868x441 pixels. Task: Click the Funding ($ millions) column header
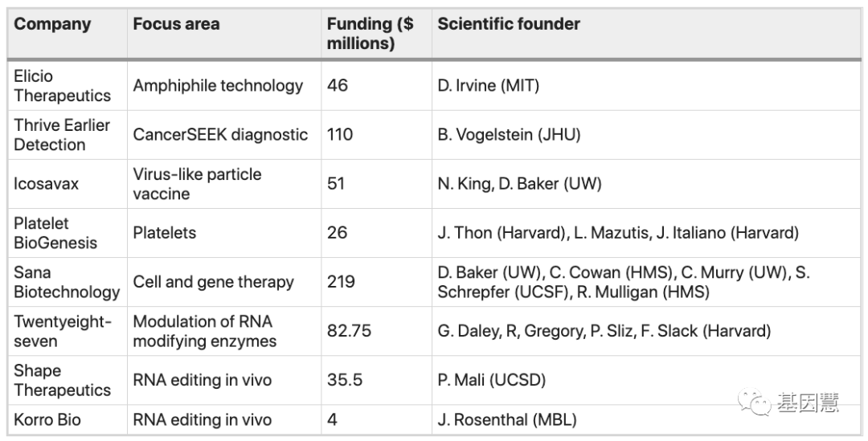(x=371, y=34)
